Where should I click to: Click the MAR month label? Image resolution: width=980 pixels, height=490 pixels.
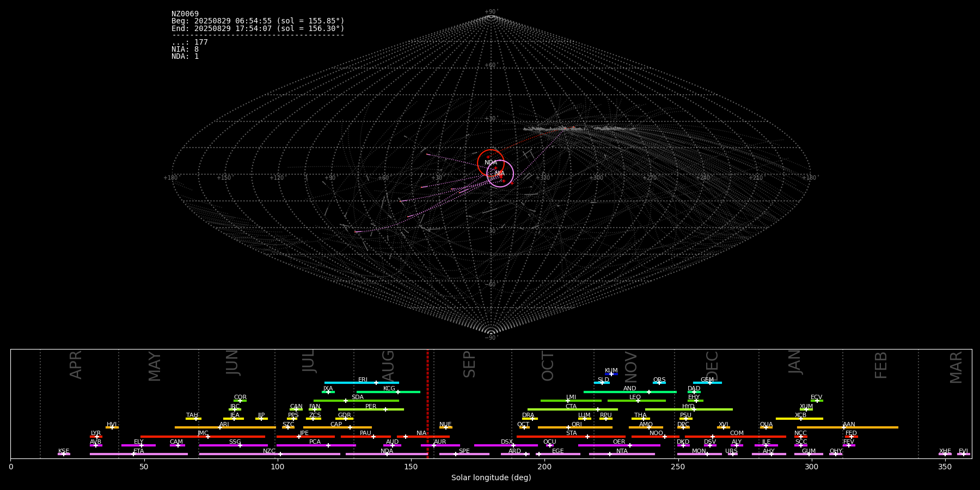coord(956,367)
